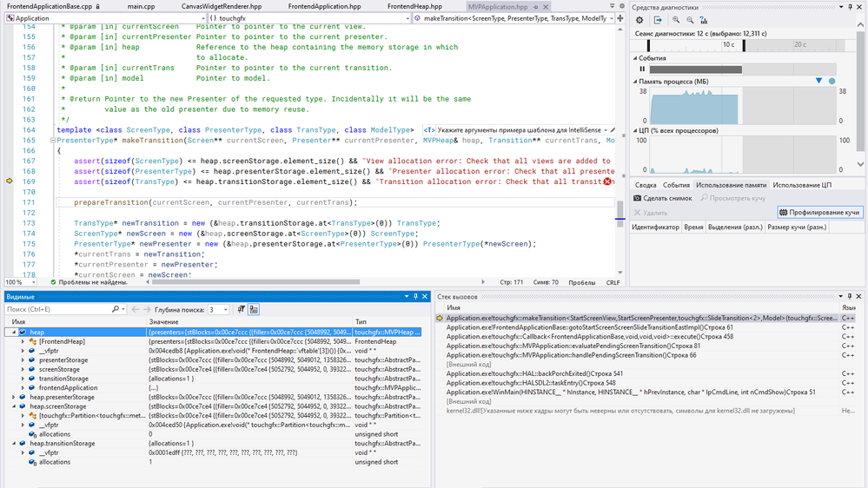
Task: Collapse the makeTransition function fold at line 165
Action: tap(53, 141)
